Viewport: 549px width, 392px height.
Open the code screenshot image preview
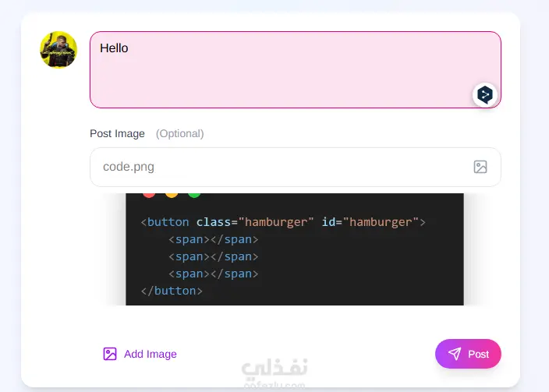coord(295,249)
